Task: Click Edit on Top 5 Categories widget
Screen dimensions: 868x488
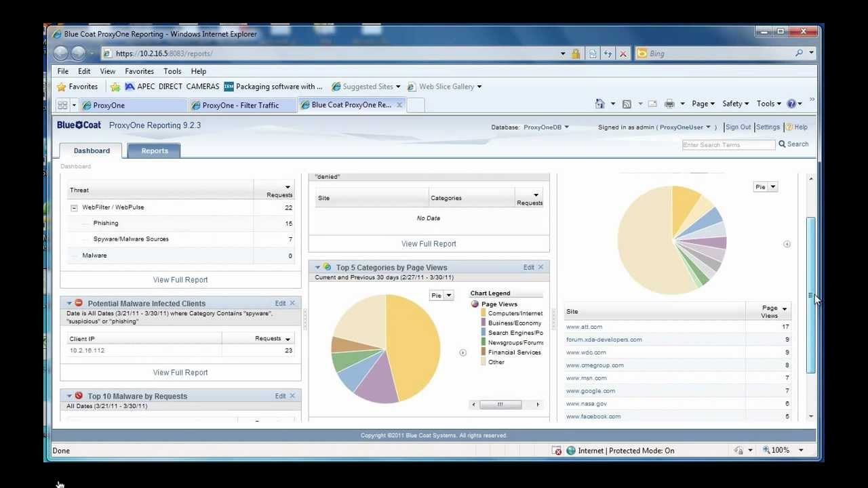Action: [529, 267]
